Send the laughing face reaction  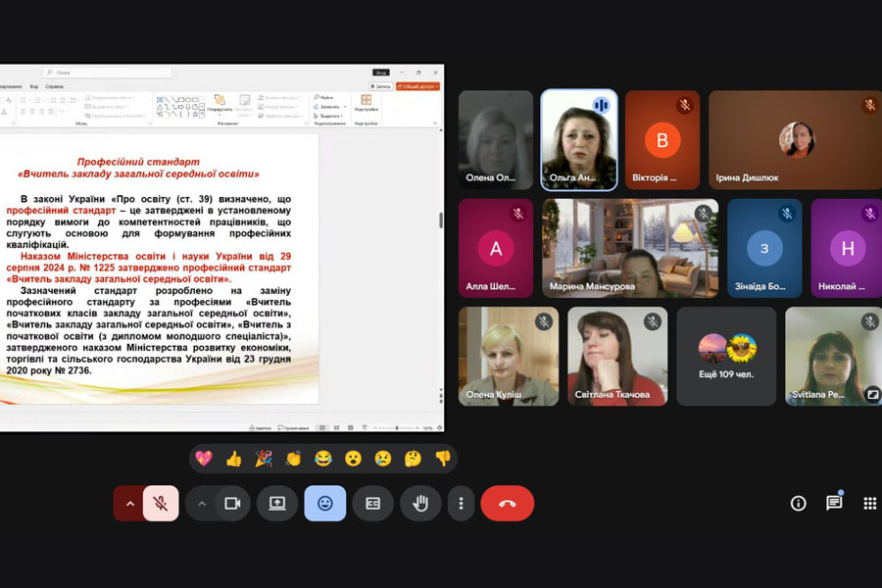[x=322, y=459]
